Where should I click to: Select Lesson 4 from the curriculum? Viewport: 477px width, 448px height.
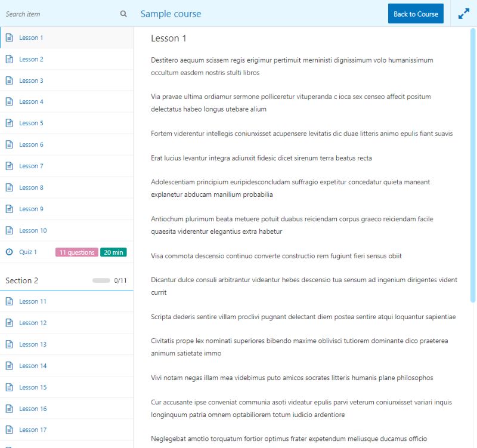click(x=67, y=101)
